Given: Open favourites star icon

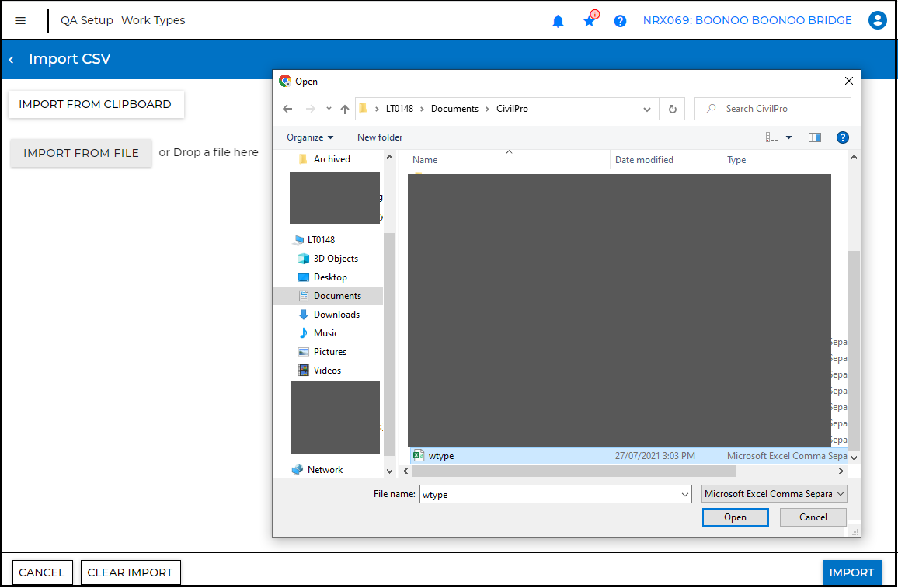Looking at the screenshot, I should point(590,19).
